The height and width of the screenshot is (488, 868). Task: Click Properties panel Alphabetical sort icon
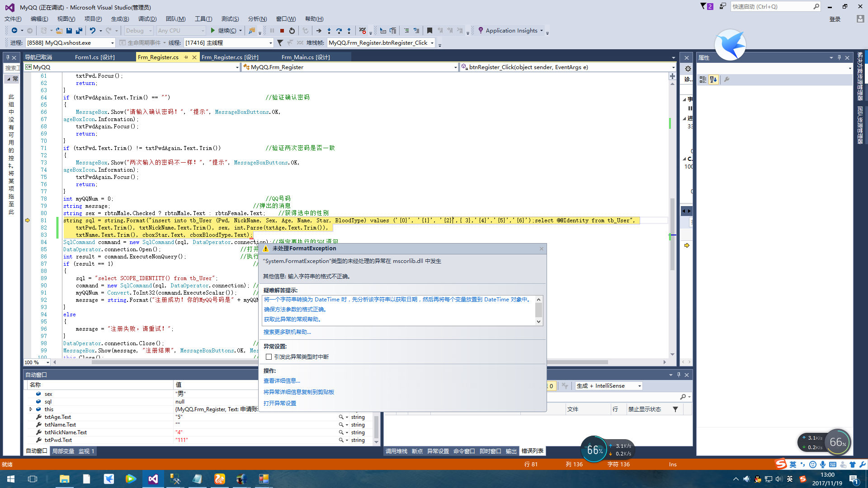pos(713,80)
